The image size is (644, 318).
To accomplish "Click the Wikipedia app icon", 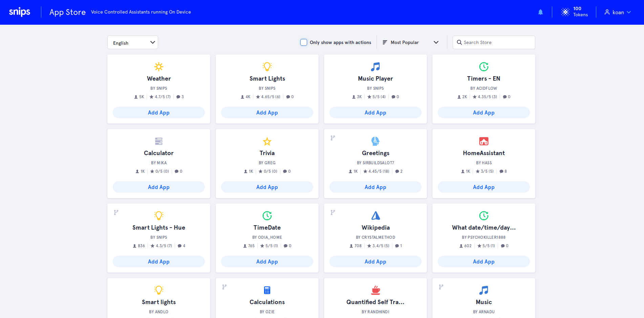I will click(375, 215).
